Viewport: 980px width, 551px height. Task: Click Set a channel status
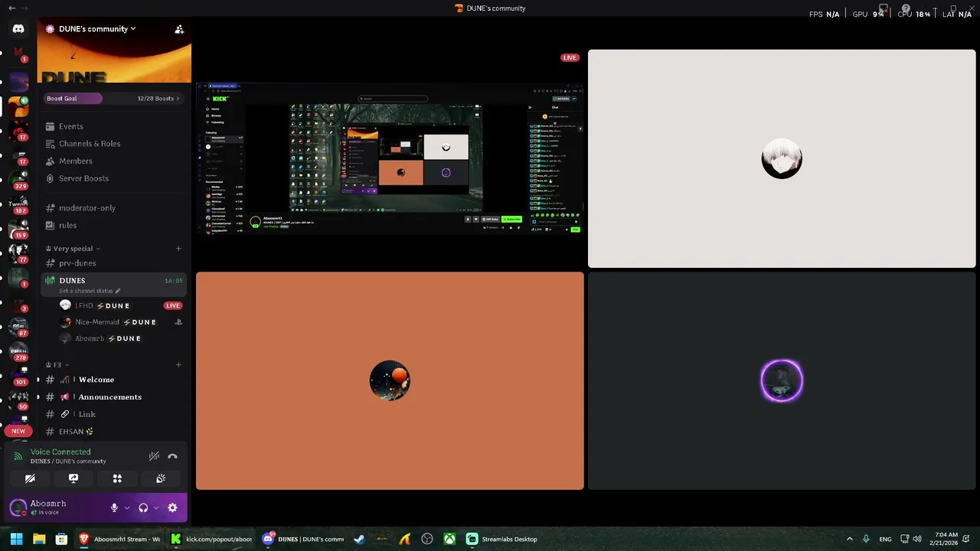[90, 292]
